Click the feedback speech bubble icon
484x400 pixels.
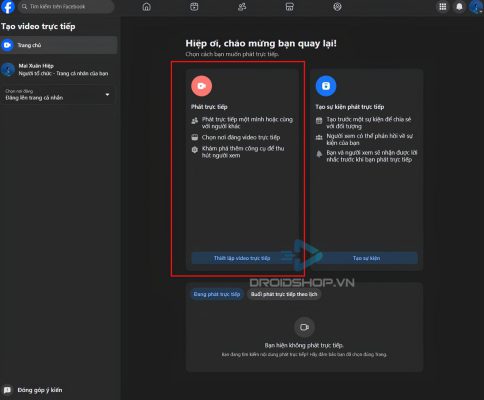tap(7, 390)
